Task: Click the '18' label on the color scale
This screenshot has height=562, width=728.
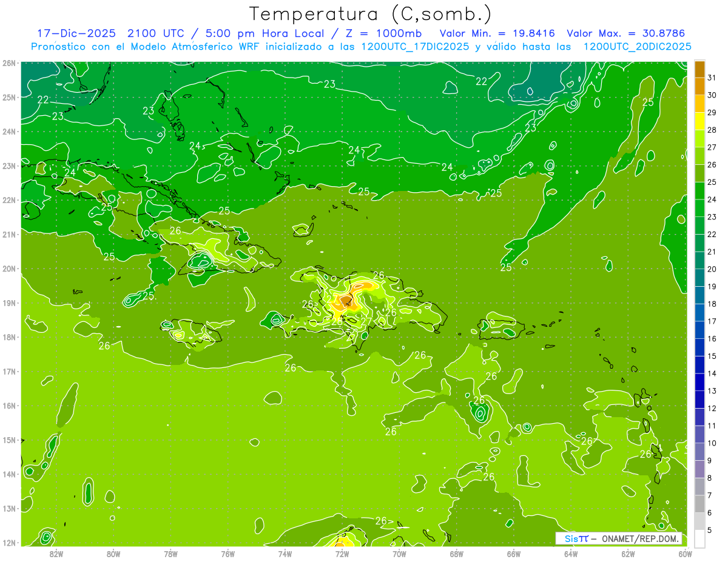Action: pyautogui.click(x=712, y=304)
